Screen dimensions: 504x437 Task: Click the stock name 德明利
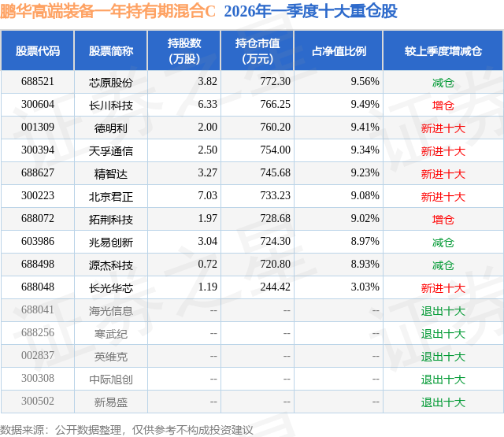pos(111,128)
